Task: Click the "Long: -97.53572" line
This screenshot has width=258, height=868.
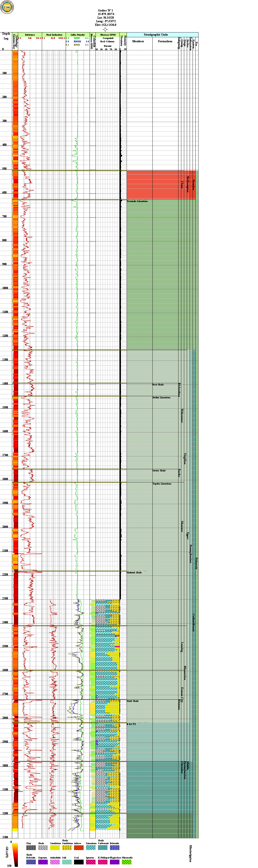Action: click(106, 21)
